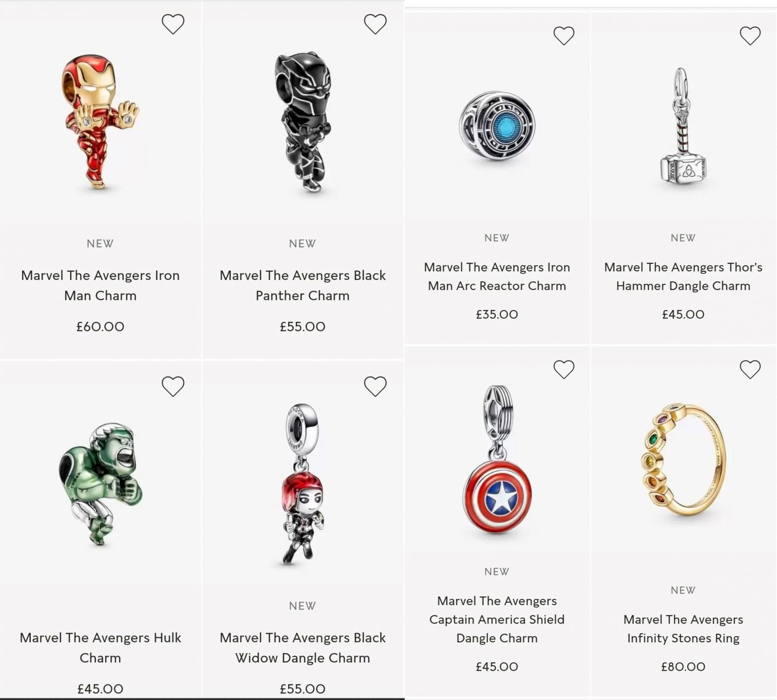Viewport: 777px width, 700px height.
Task: Click the heart icon on Thor's Hammer Dangle Charm
Action: (x=750, y=35)
